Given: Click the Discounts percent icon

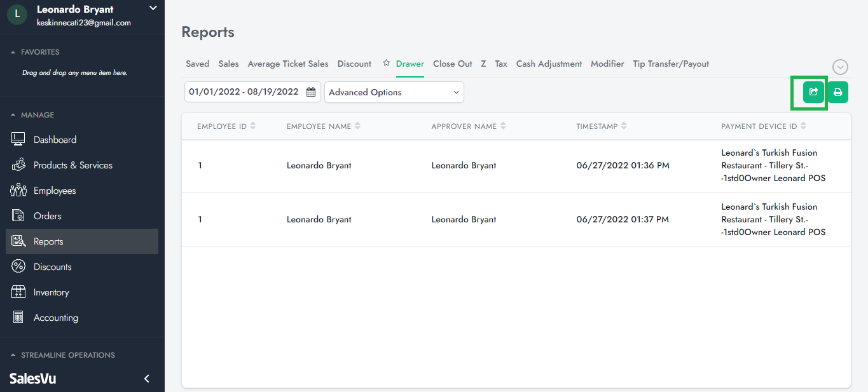Looking at the screenshot, I should click(18, 267).
